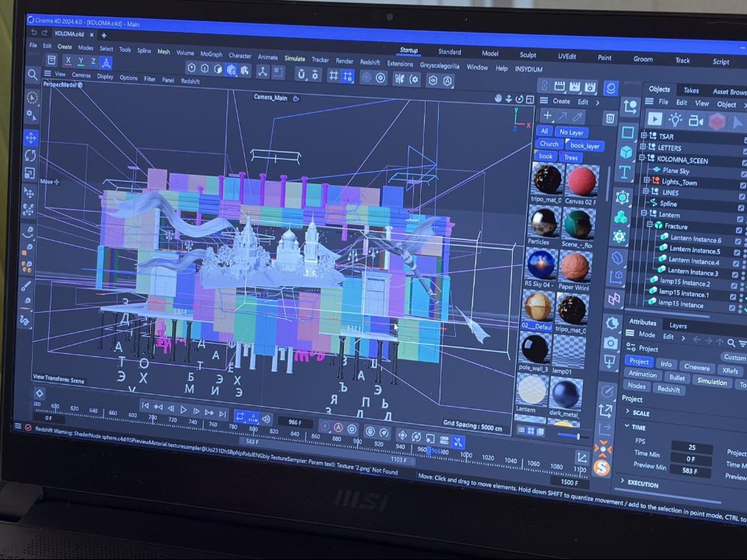Filter materials by Church layer
This screenshot has height=560, width=747.
tap(549, 143)
